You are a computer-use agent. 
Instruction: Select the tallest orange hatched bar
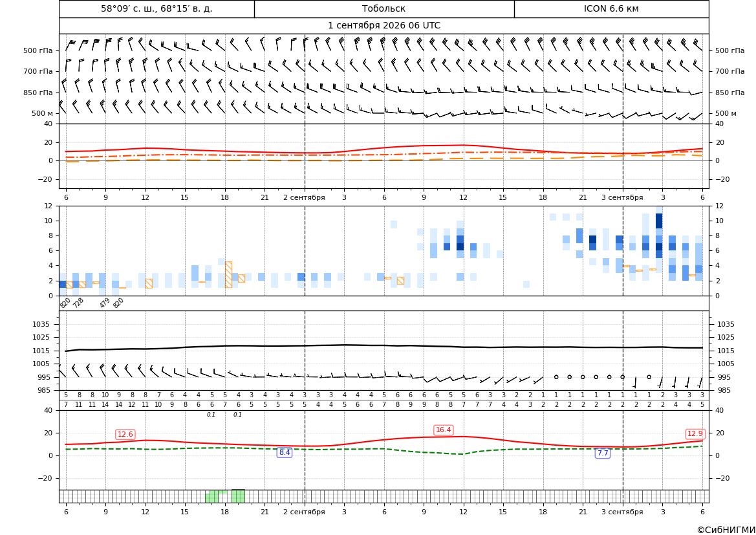point(228,274)
